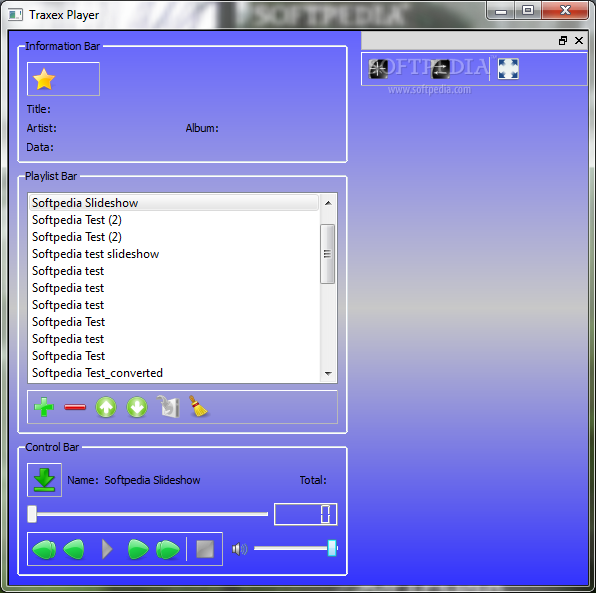This screenshot has width=596, height=593.
Task: Click the black starburst icon in right panel
Action: (x=378, y=69)
